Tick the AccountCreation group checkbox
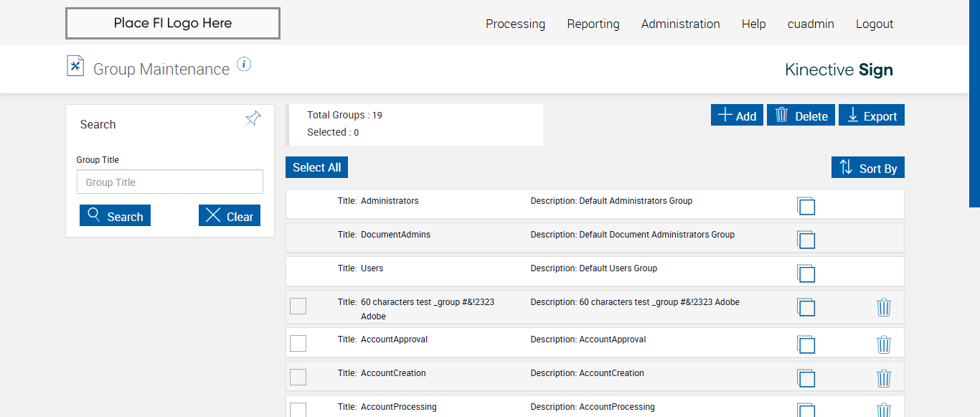The width and height of the screenshot is (980, 417). (x=298, y=378)
